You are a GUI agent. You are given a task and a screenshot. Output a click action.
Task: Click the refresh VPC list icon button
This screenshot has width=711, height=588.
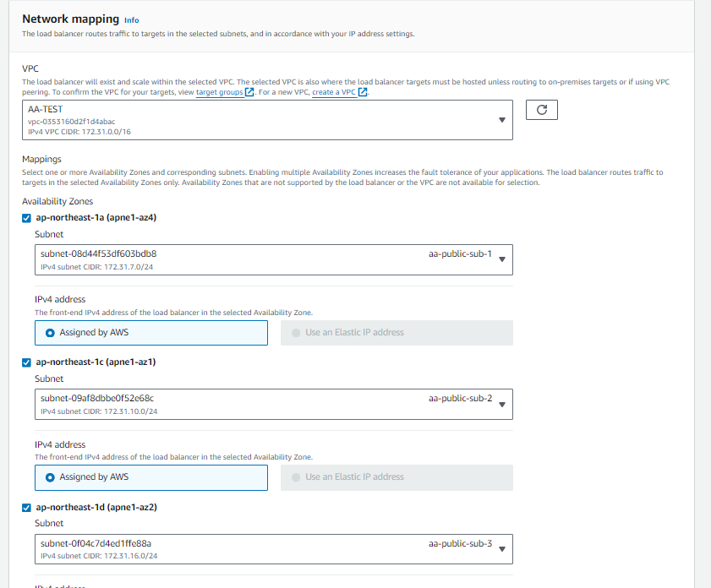541,110
